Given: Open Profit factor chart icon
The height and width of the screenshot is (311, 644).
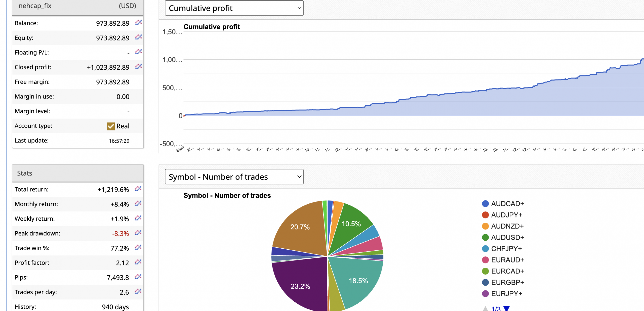Looking at the screenshot, I should [138, 262].
